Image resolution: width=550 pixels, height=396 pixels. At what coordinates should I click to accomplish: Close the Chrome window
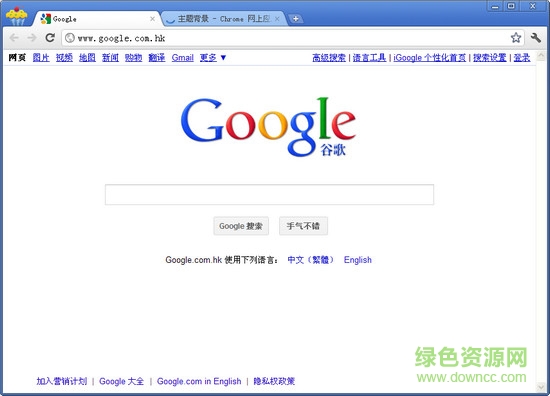532,6
